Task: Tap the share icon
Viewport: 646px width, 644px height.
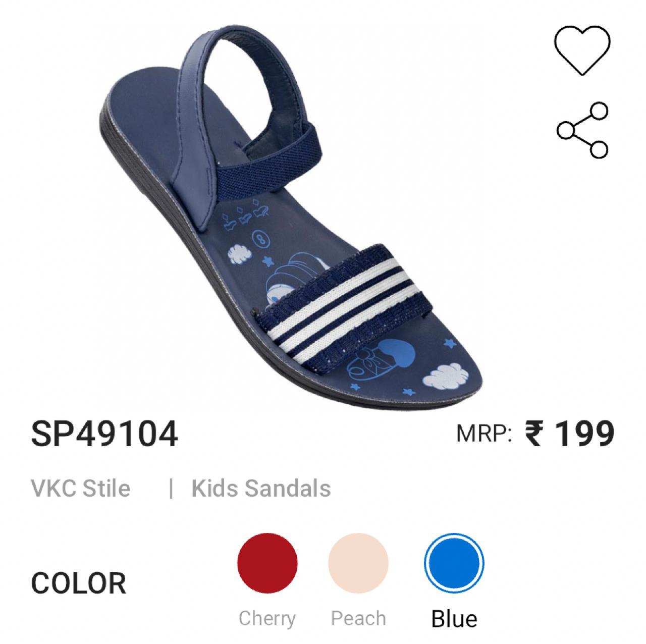Action: click(x=583, y=130)
